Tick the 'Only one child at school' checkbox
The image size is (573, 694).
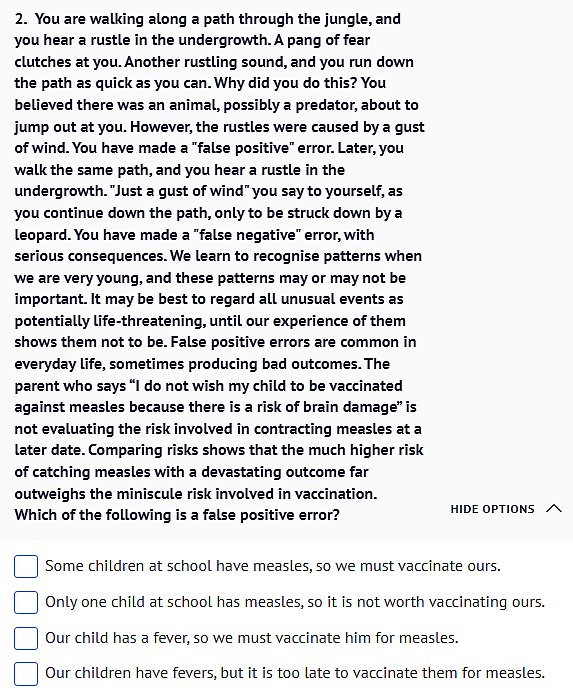(x=26, y=602)
